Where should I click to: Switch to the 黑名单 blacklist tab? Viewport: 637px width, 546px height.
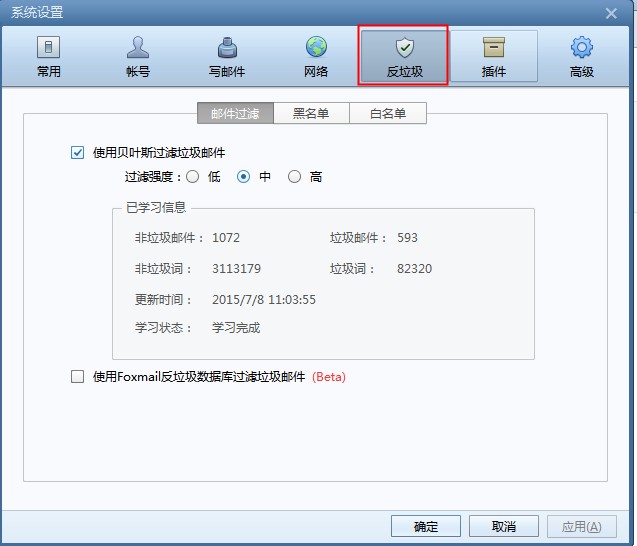(x=311, y=114)
